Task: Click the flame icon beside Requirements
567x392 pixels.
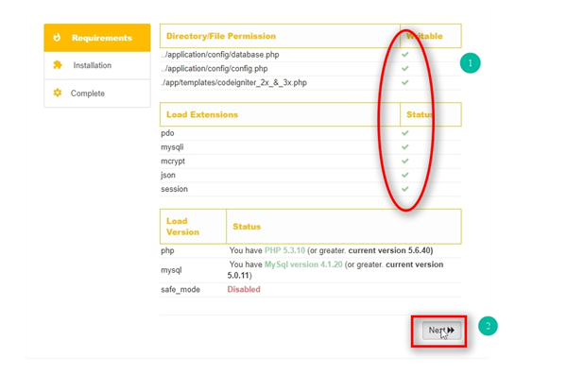Action: point(57,38)
